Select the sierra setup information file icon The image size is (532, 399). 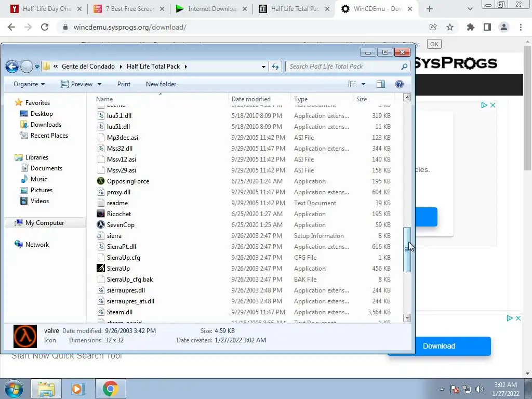click(101, 235)
